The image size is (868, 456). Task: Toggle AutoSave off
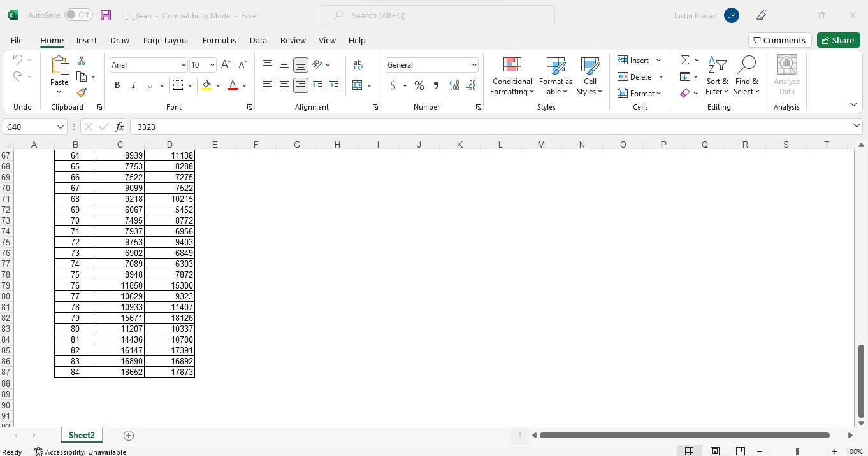click(76, 15)
